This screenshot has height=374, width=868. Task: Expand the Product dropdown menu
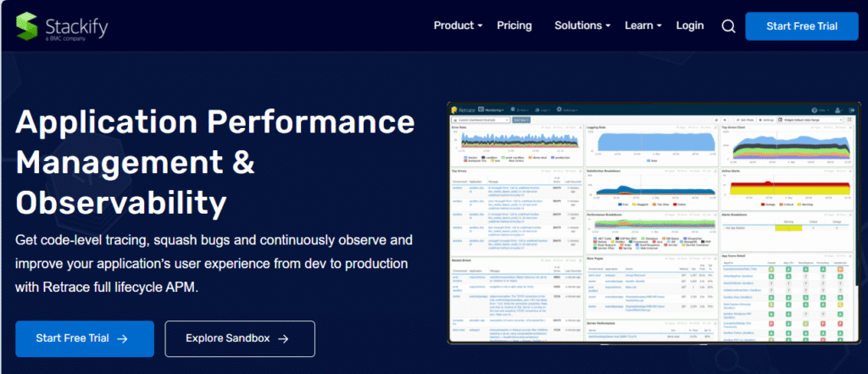coord(458,25)
